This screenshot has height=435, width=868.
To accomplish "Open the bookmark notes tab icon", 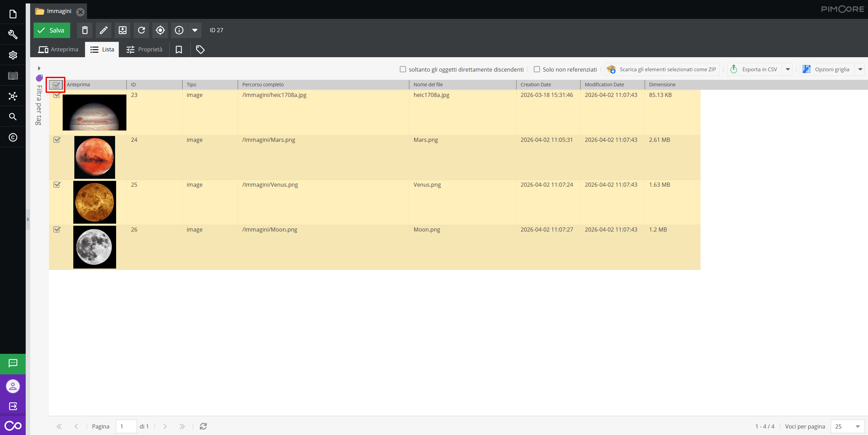I will (x=178, y=50).
